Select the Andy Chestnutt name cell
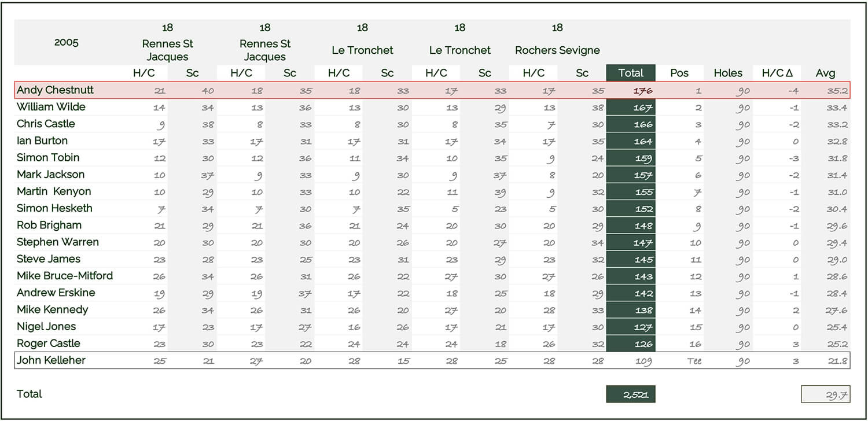Screen dimensions: 868x421 pyautogui.click(x=55, y=90)
